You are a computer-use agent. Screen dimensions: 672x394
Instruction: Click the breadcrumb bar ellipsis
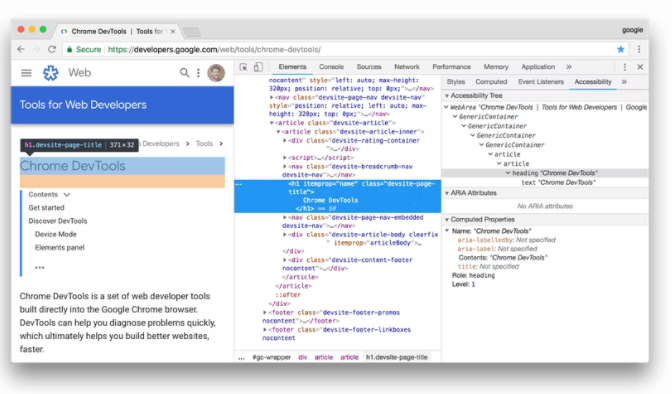point(242,358)
